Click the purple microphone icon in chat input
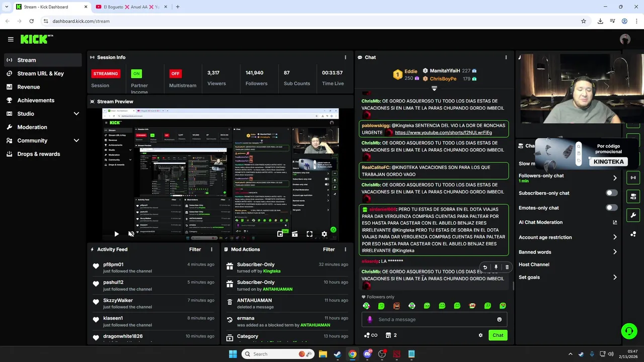Viewport: 644px width, 362px height. 370,319
